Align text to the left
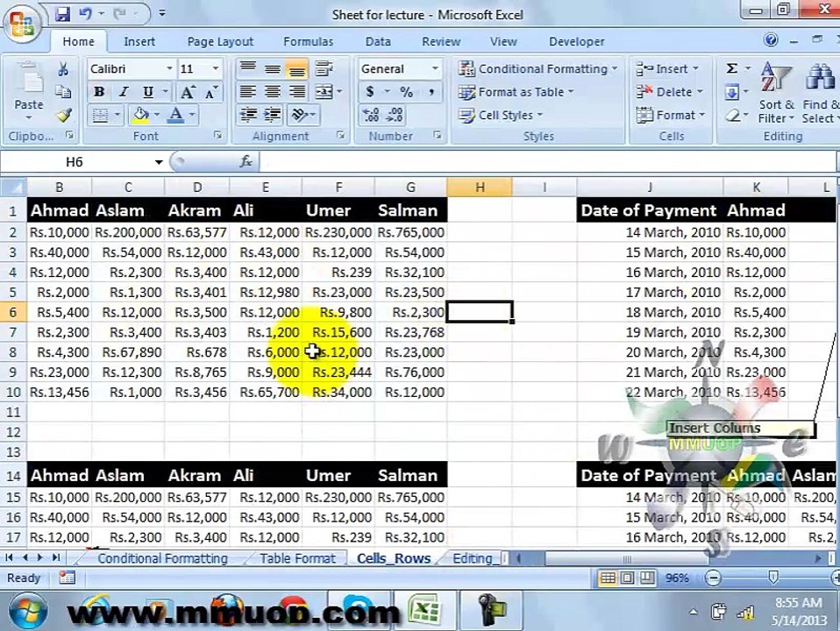The height and width of the screenshot is (631, 840). pyautogui.click(x=247, y=92)
